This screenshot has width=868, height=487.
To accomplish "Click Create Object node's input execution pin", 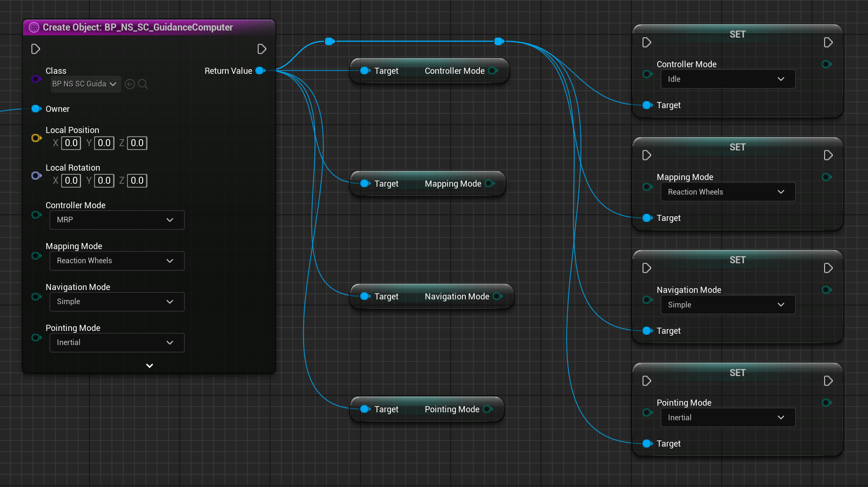I will tap(36, 49).
